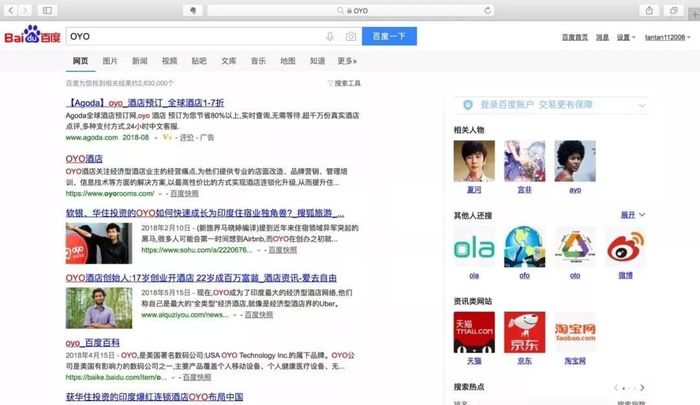700x405 pixels.
Task: Click the oto triangle logo thumbnail
Action: click(575, 247)
